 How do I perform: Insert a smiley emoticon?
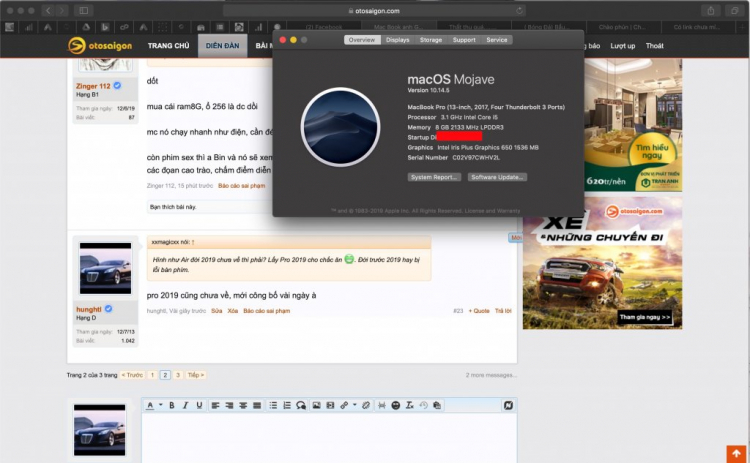tap(396, 405)
